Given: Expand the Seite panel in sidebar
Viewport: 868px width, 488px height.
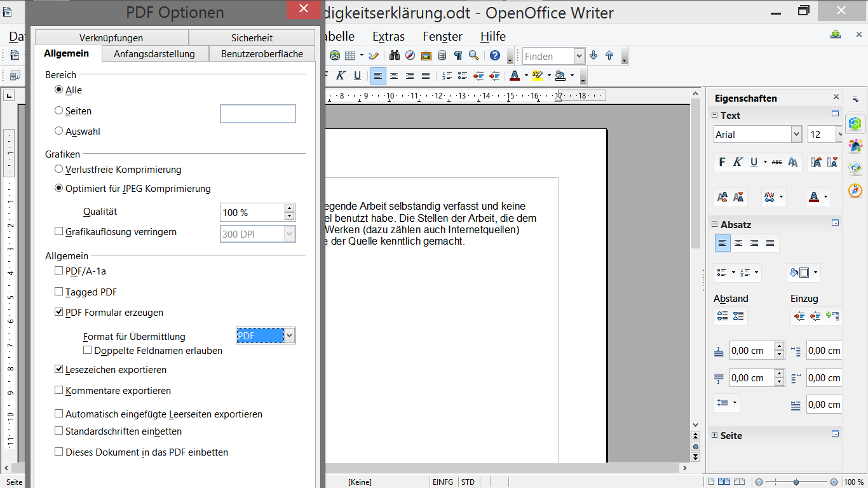Looking at the screenshot, I should coord(715,435).
